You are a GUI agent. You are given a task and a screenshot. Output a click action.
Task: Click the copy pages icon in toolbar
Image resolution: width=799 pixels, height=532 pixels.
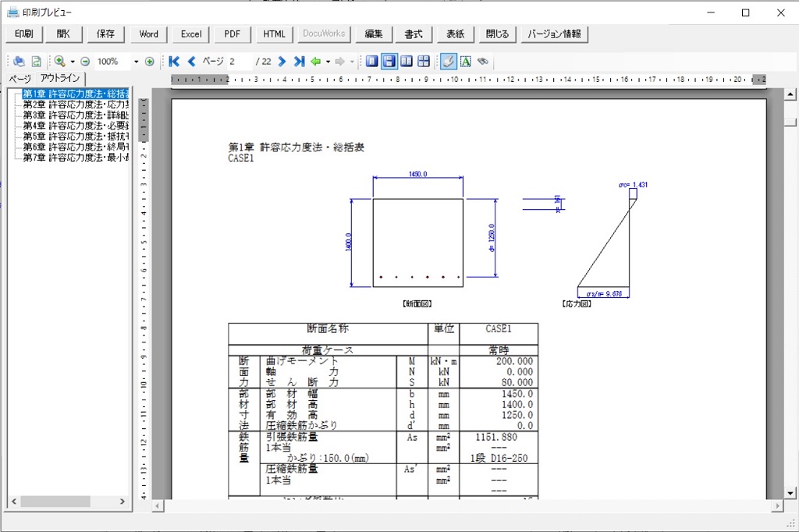pos(20,62)
